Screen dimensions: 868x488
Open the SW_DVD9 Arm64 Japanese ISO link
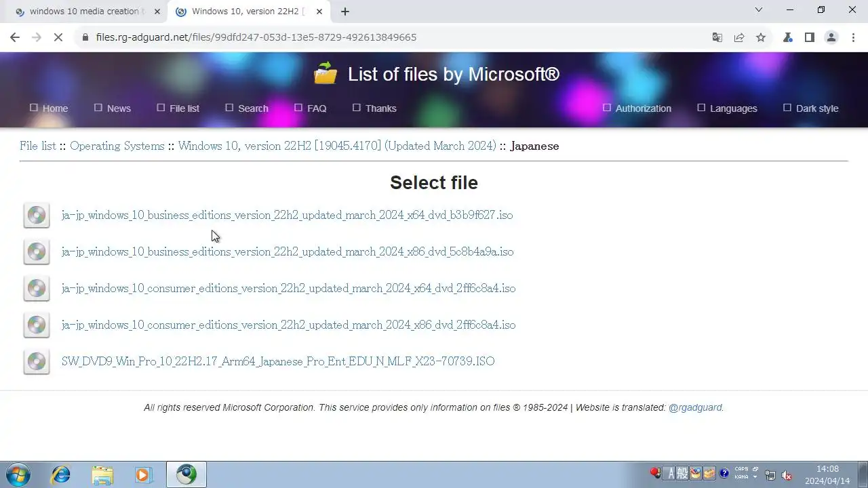point(278,361)
